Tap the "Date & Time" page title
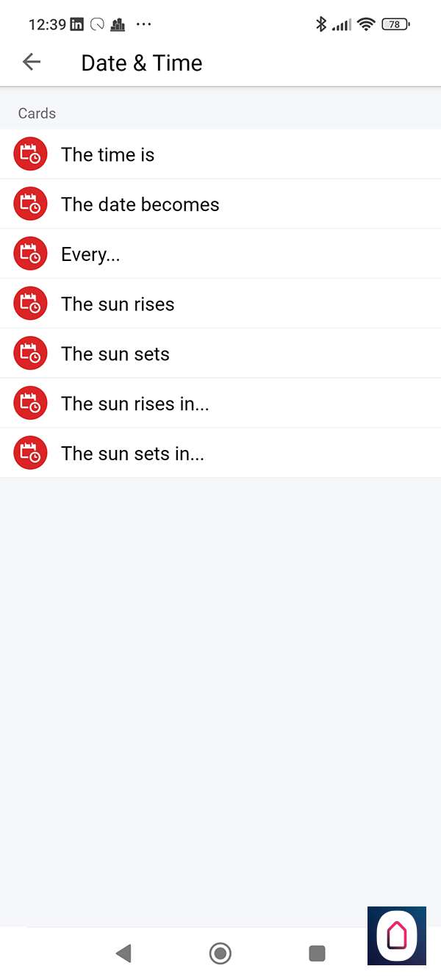This screenshot has height=980, width=441. point(142,63)
